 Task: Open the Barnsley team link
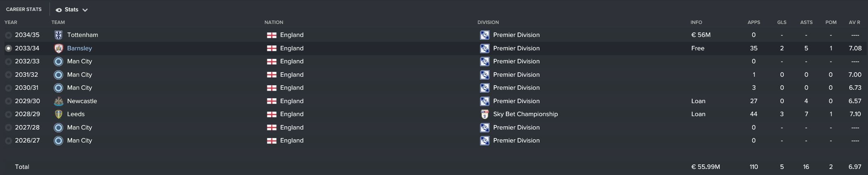pyautogui.click(x=79, y=48)
